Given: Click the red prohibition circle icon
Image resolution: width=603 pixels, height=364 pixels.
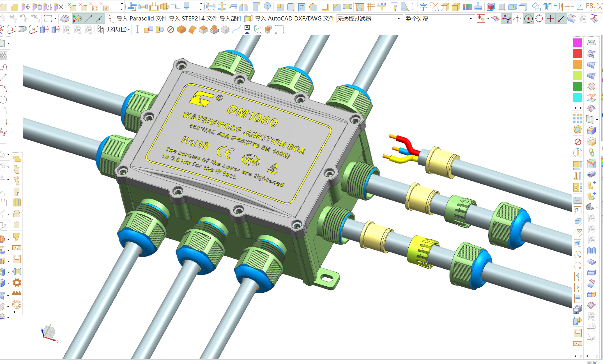Looking at the screenshot, I should [171, 29].
